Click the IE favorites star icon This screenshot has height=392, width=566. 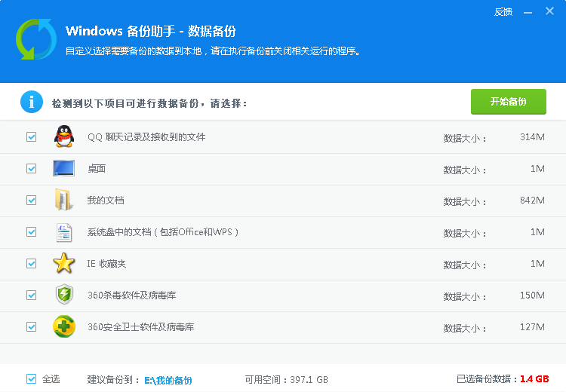tap(64, 264)
